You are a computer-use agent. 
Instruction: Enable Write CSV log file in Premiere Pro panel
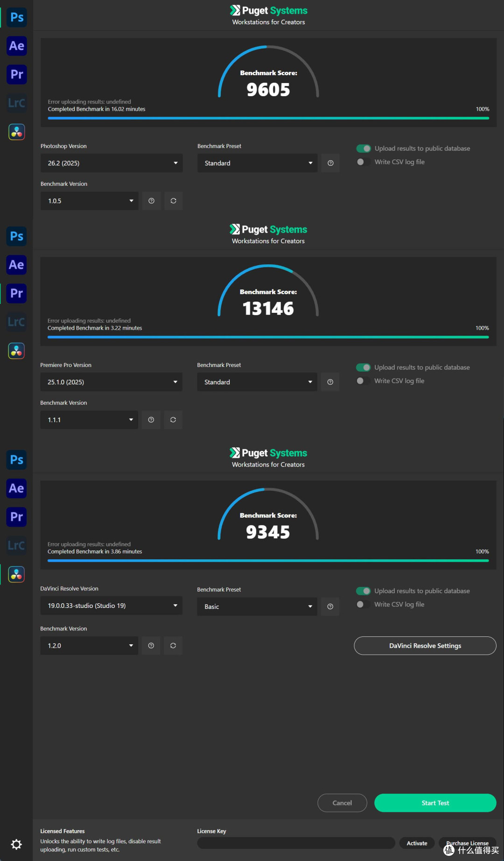363,381
